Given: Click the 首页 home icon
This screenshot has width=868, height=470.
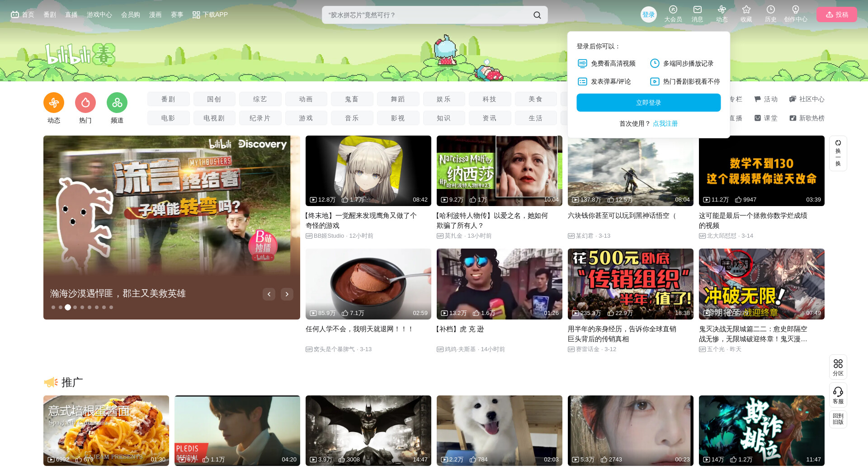Looking at the screenshot, I should 15,14.
